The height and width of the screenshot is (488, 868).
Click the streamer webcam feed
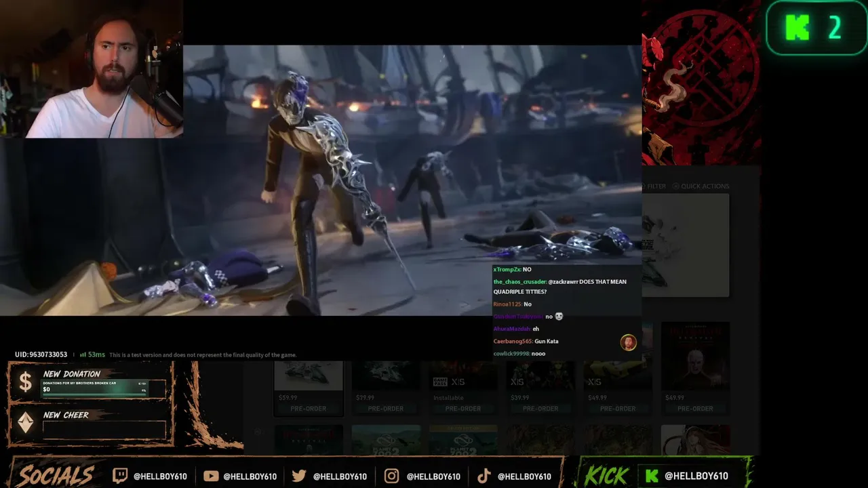92,69
